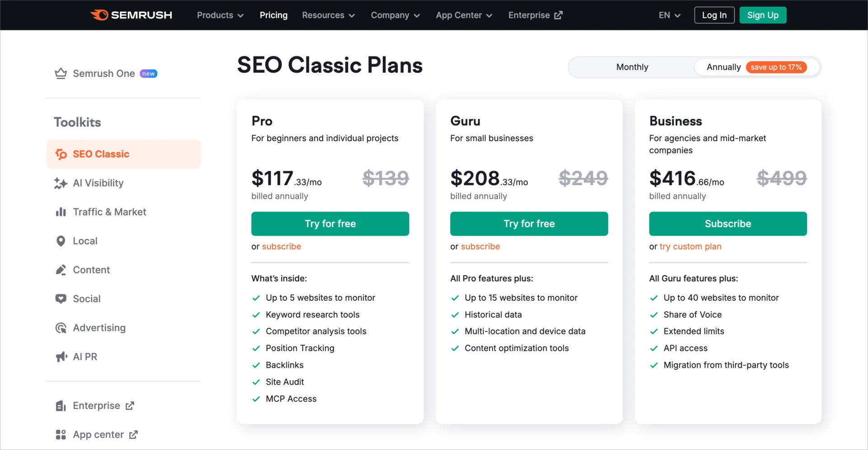Open the AI PR megaphone icon
Screen dimensions: 868x450
(x=61, y=356)
